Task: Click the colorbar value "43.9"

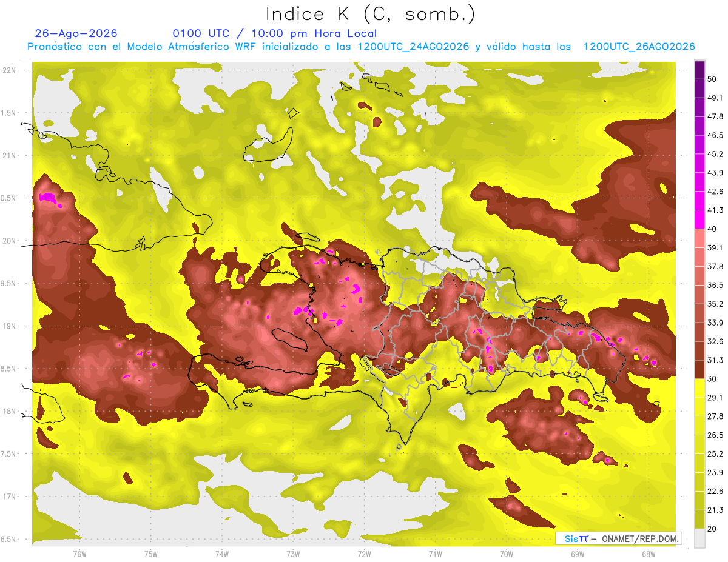Action: pyautogui.click(x=715, y=173)
